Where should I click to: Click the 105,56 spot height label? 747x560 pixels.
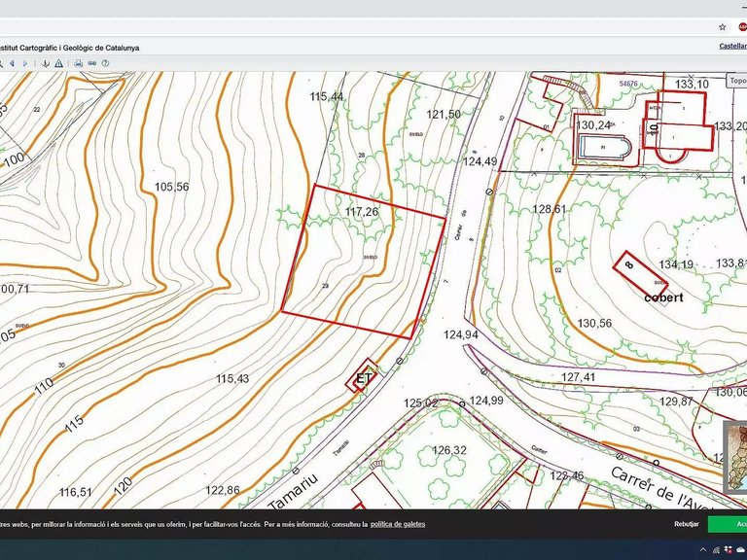(x=171, y=187)
